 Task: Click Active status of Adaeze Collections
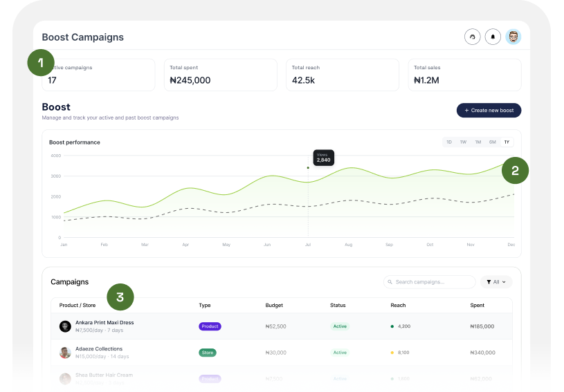coord(340,353)
